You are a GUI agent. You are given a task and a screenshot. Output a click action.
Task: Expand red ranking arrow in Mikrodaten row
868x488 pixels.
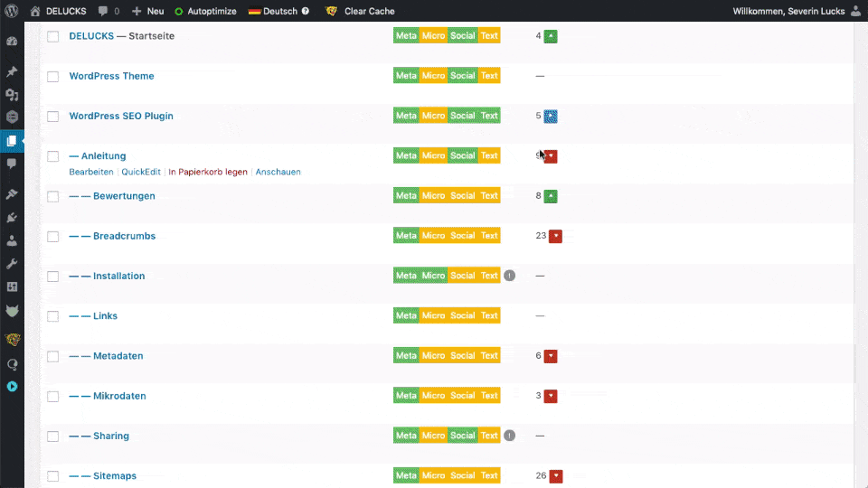coord(551,396)
